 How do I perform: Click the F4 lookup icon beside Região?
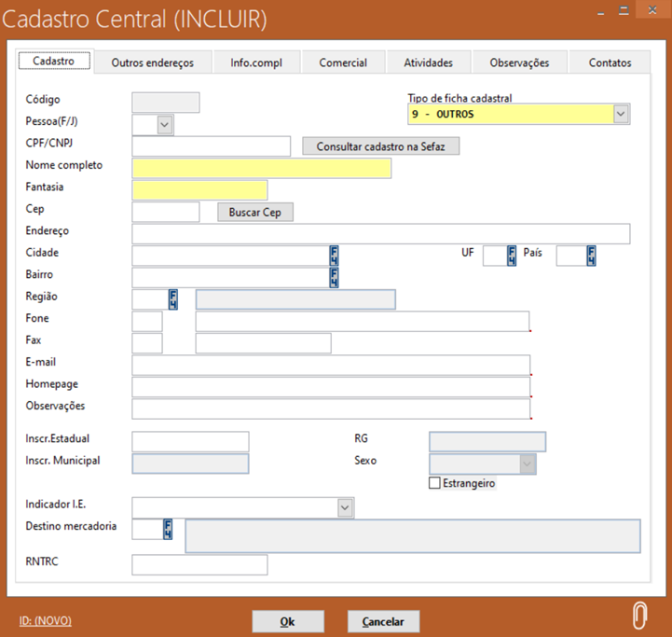point(172,298)
